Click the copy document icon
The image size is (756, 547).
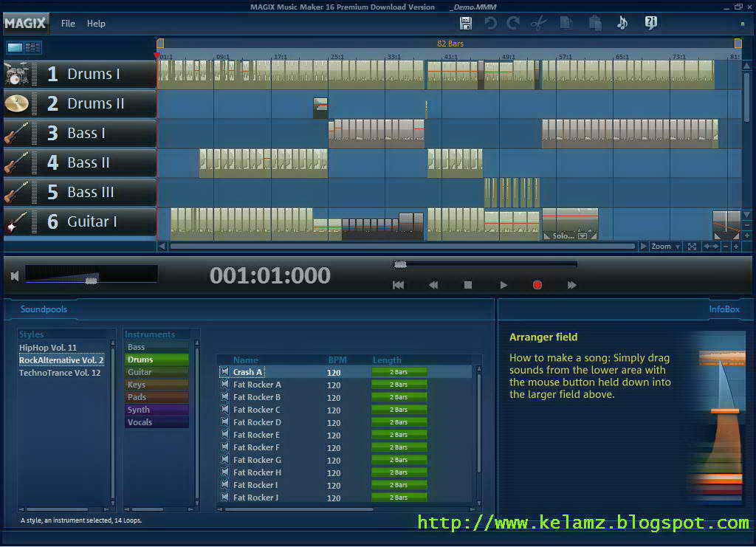566,23
